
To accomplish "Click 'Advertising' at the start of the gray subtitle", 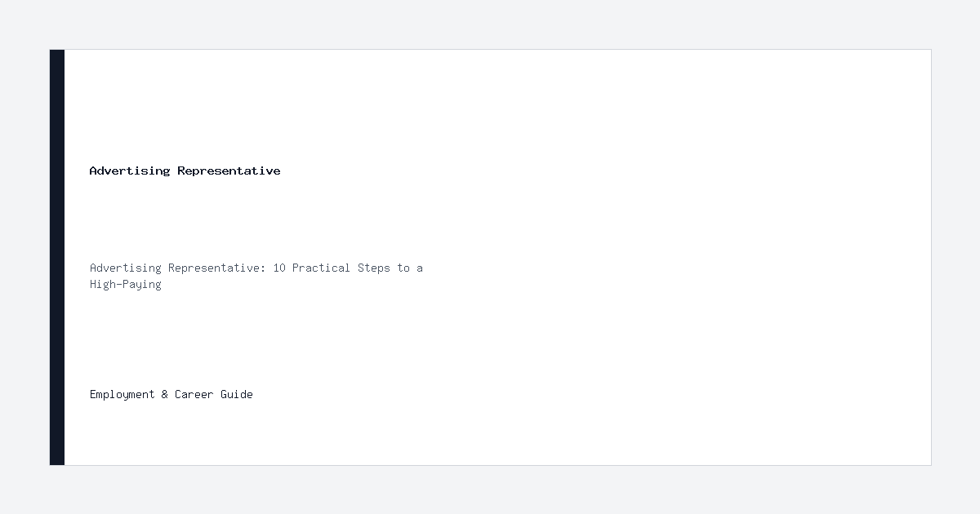I will tap(126, 268).
